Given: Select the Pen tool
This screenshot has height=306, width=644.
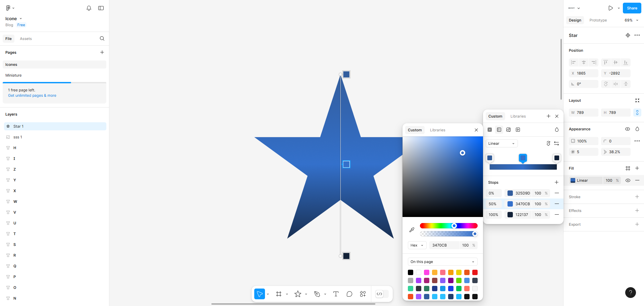Looking at the screenshot, I should click(317, 294).
